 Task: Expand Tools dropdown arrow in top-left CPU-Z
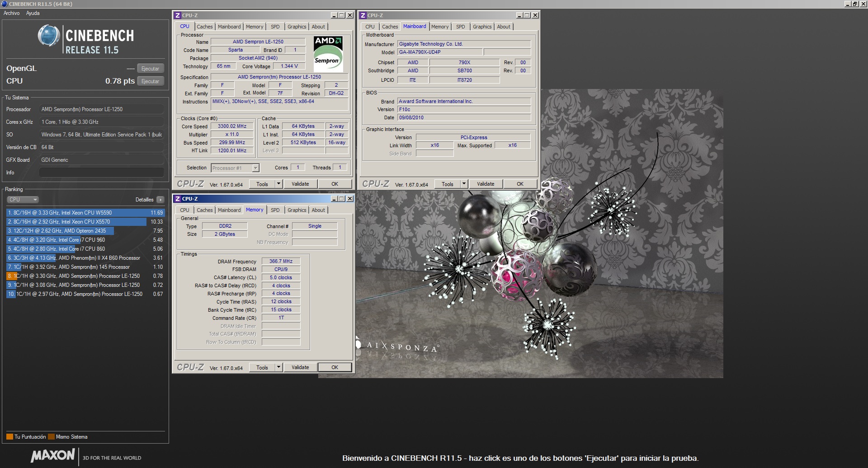point(278,184)
